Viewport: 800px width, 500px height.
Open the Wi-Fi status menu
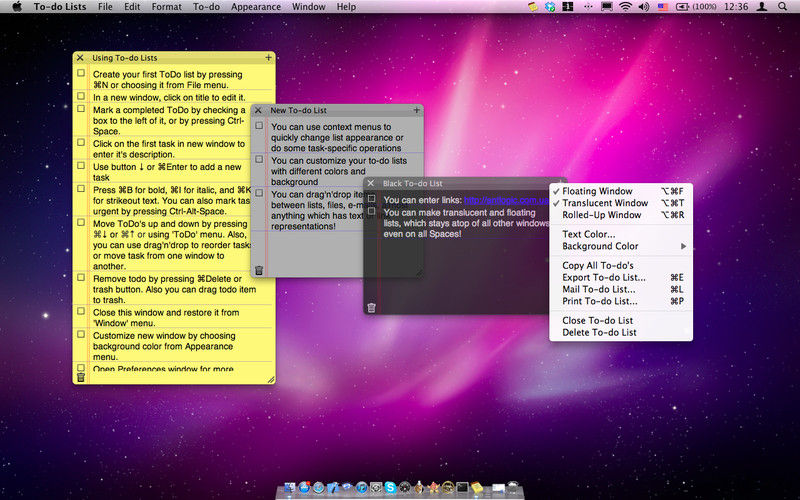625,7
